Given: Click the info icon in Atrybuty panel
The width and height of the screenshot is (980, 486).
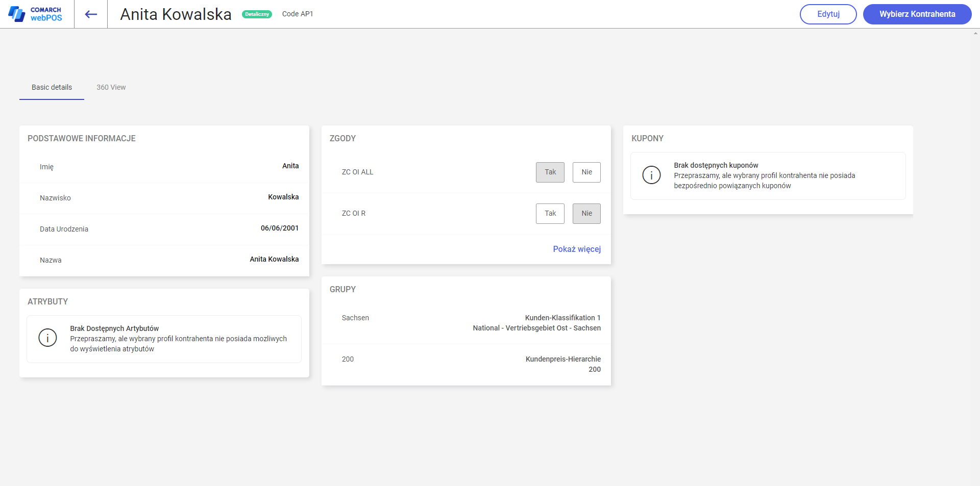Looking at the screenshot, I should [48, 338].
